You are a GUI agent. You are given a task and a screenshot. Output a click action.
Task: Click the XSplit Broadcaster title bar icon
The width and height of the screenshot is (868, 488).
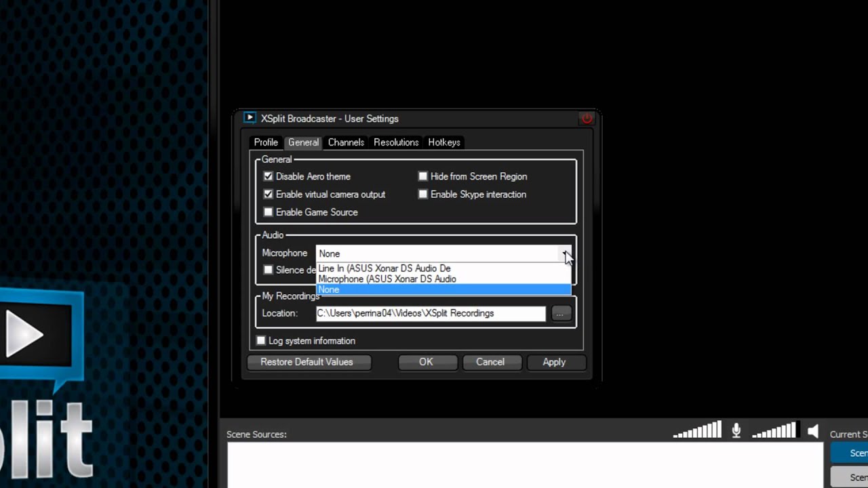[250, 118]
